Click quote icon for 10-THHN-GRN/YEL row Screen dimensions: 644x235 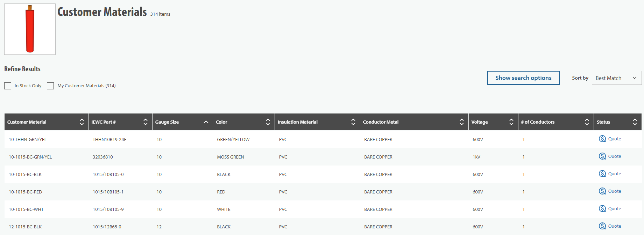point(602,139)
